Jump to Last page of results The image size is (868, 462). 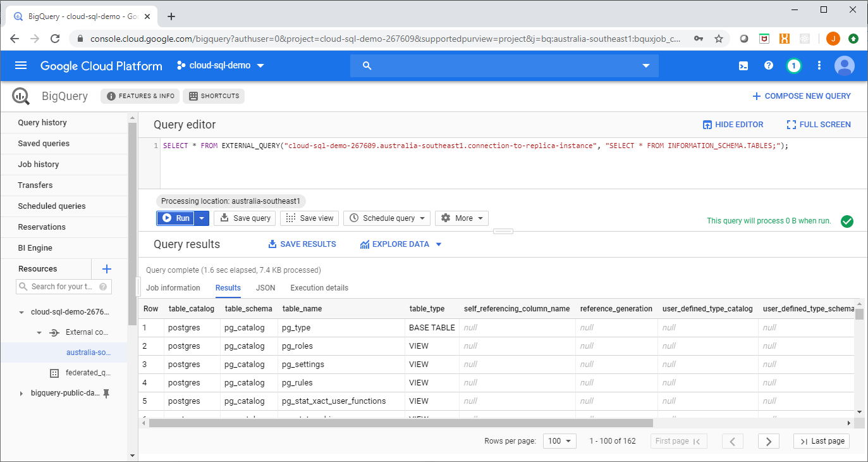[821, 441]
